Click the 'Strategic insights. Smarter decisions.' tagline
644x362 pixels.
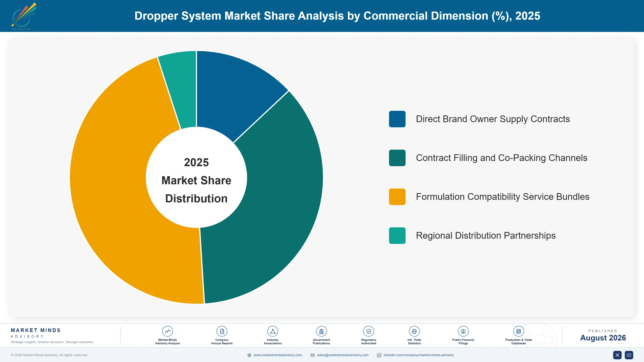52,342
